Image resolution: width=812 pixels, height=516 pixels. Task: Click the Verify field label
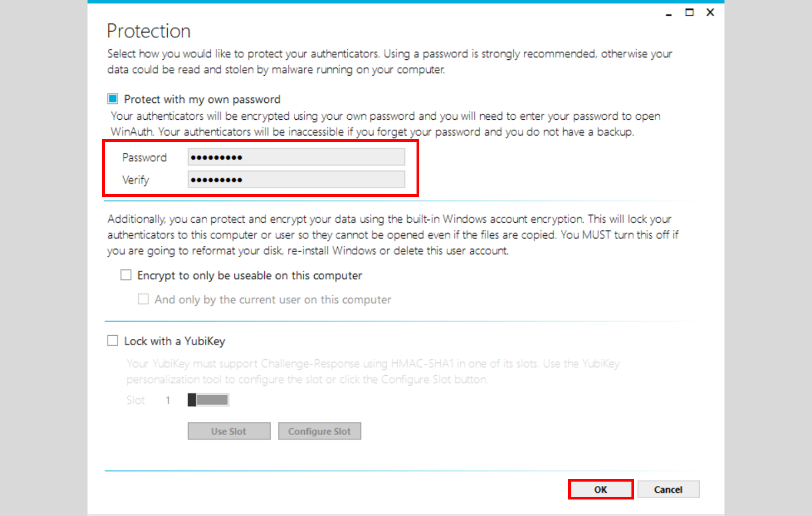point(136,180)
